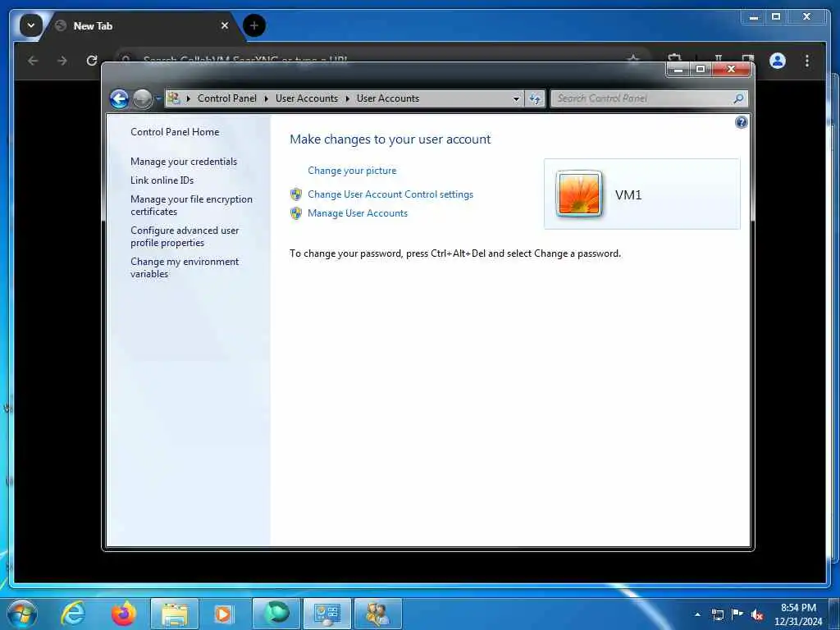Click shield icon beside Change User Account Control
840x630 pixels.
(295, 194)
